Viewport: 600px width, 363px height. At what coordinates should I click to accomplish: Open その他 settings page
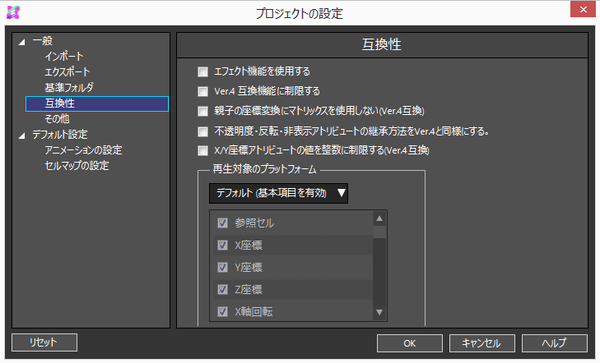click(57, 119)
